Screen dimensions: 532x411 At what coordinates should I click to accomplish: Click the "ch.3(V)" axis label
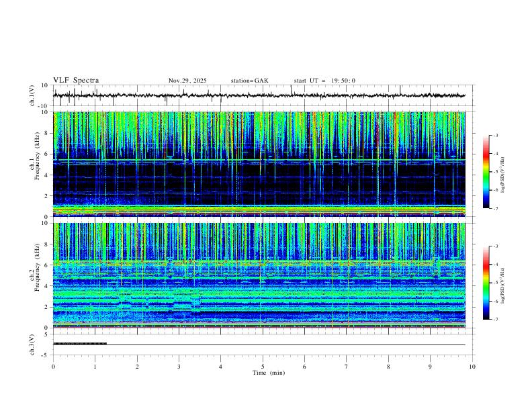pos(32,345)
